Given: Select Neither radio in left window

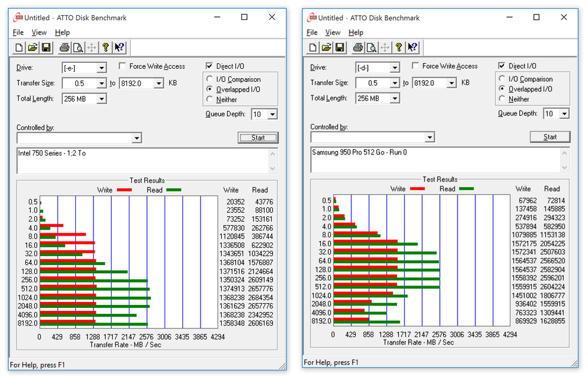Looking at the screenshot, I should click(x=210, y=99).
